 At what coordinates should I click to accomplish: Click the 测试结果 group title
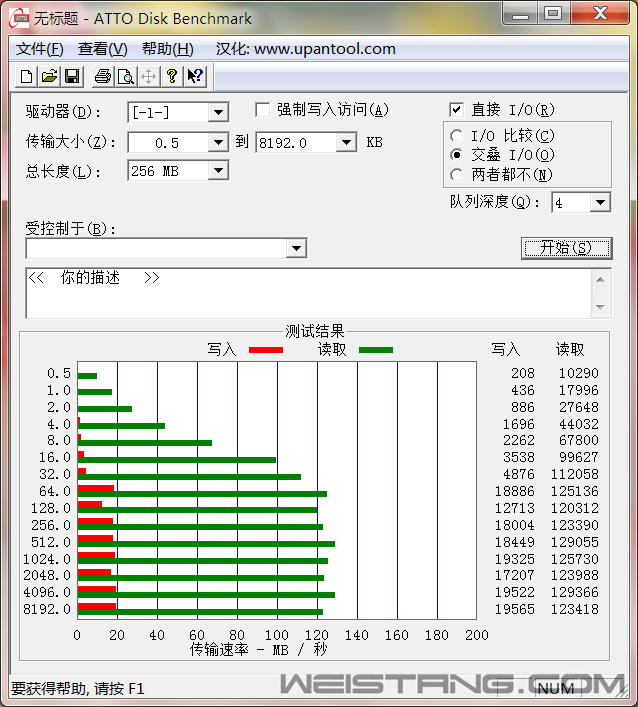[x=315, y=331]
